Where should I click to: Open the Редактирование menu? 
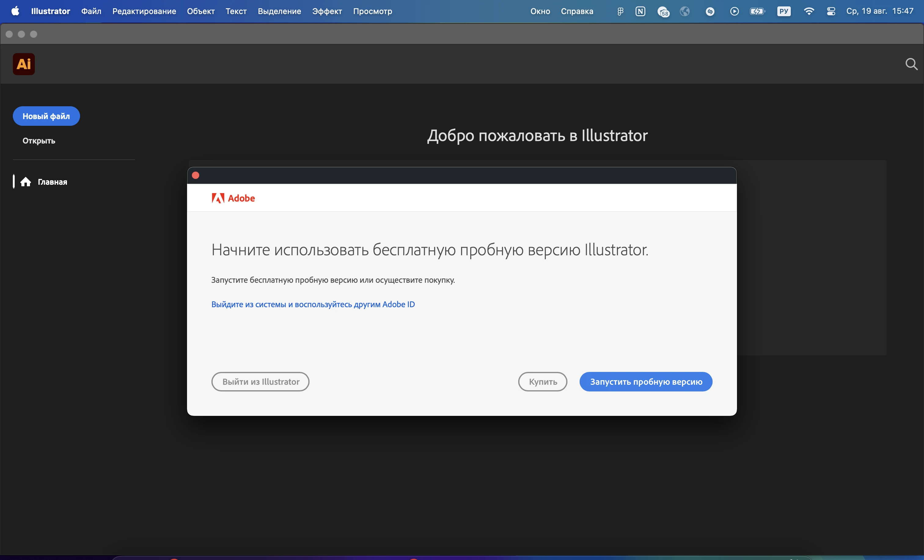click(x=144, y=11)
